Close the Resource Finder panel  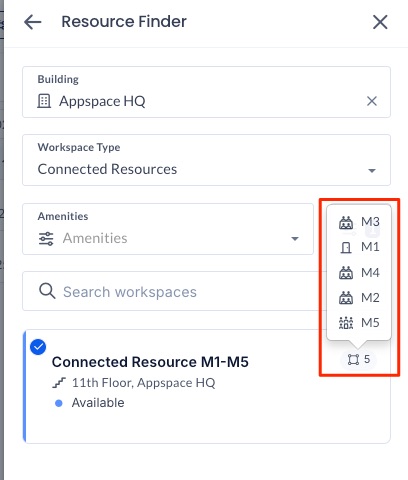(380, 22)
